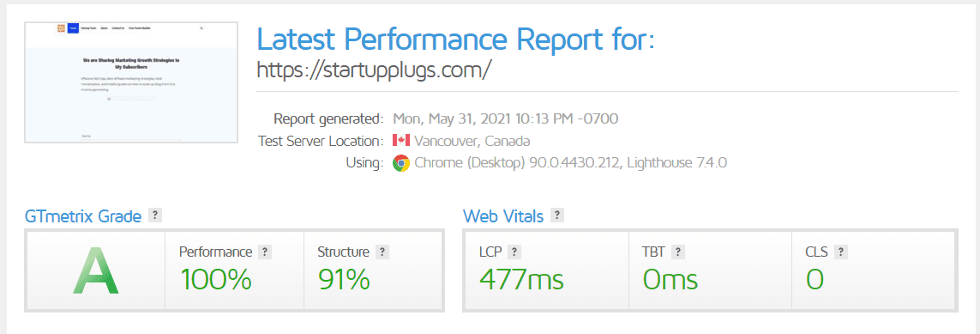980x334 pixels.
Task: Open the help tooltip next to Web Vitals
Action: 556,216
